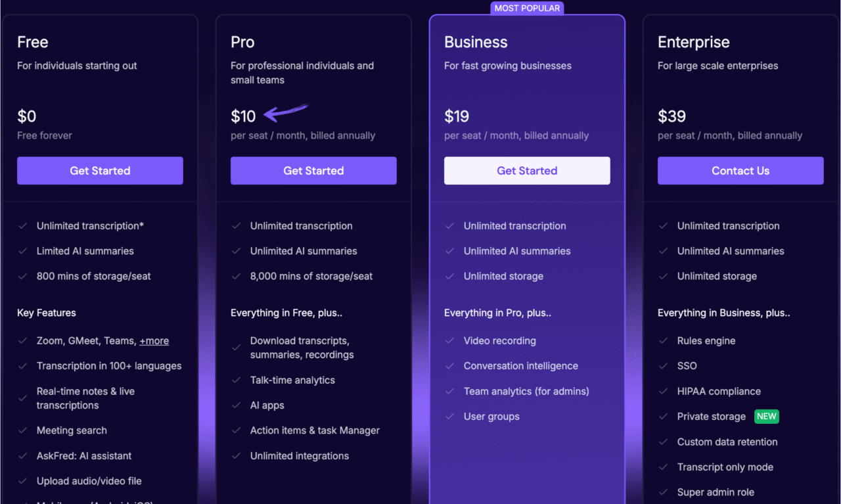Click the checkmark beside AskFred: AI assistant
Viewport: 841px width, 504px height.
click(x=24, y=455)
